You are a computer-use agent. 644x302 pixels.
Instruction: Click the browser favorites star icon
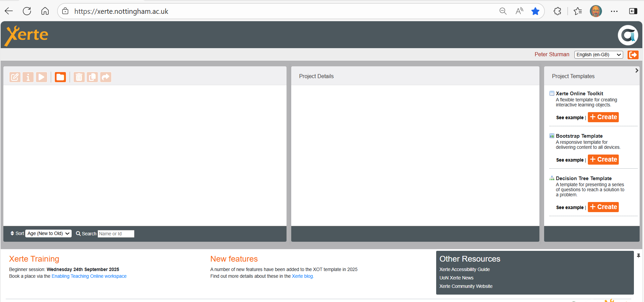click(x=535, y=11)
